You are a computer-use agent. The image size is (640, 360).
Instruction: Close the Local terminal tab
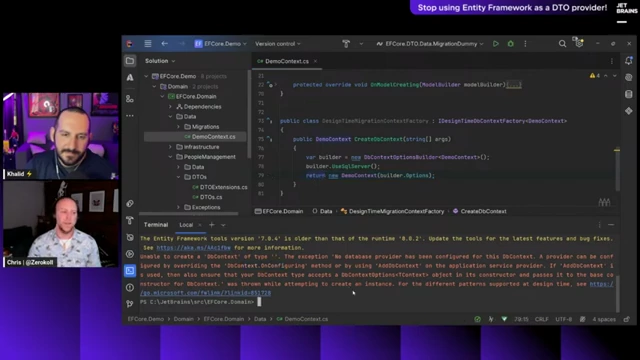tap(200, 225)
